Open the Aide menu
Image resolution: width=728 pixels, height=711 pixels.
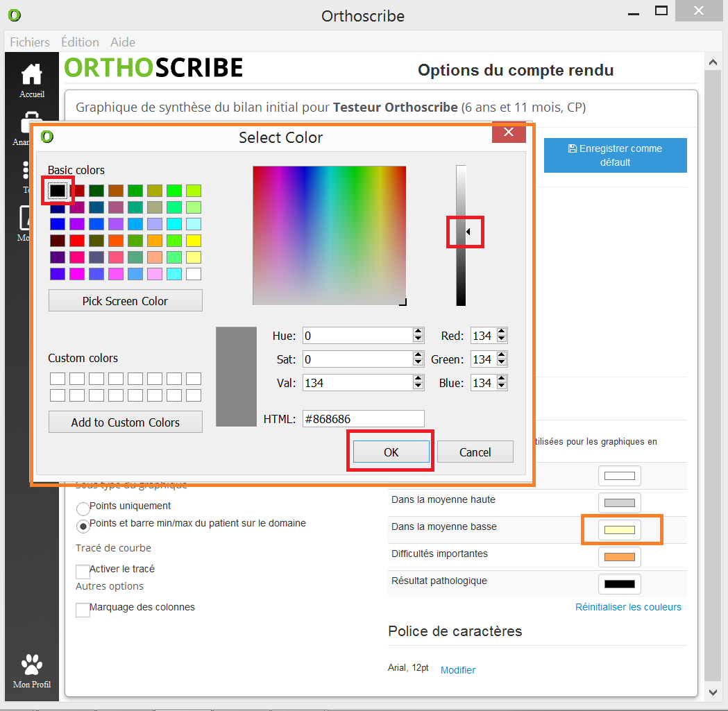[123, 42]
